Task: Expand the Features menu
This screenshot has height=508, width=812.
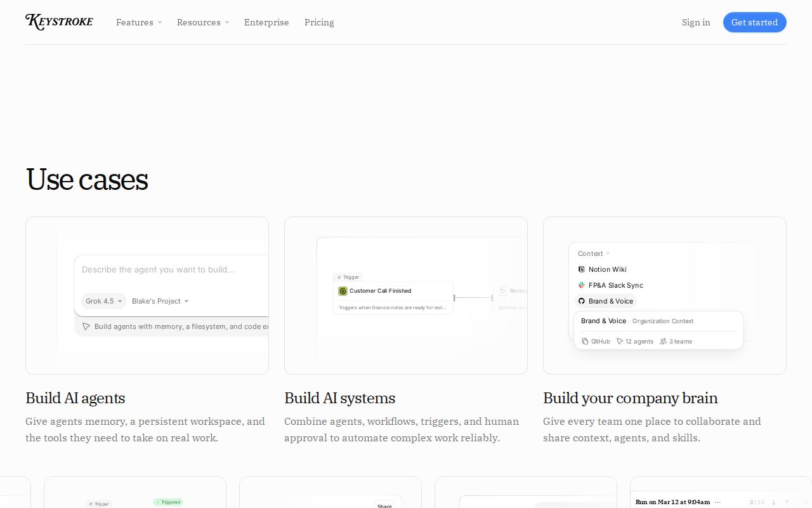Action: [x=139, y=22]
